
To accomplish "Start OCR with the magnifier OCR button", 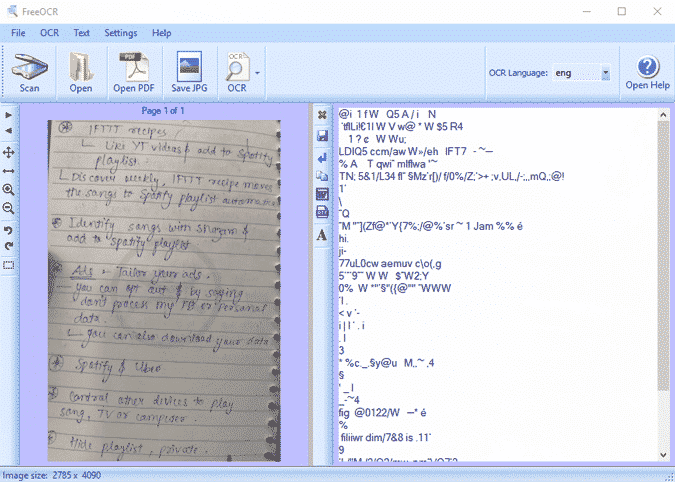I will point(237,72).
